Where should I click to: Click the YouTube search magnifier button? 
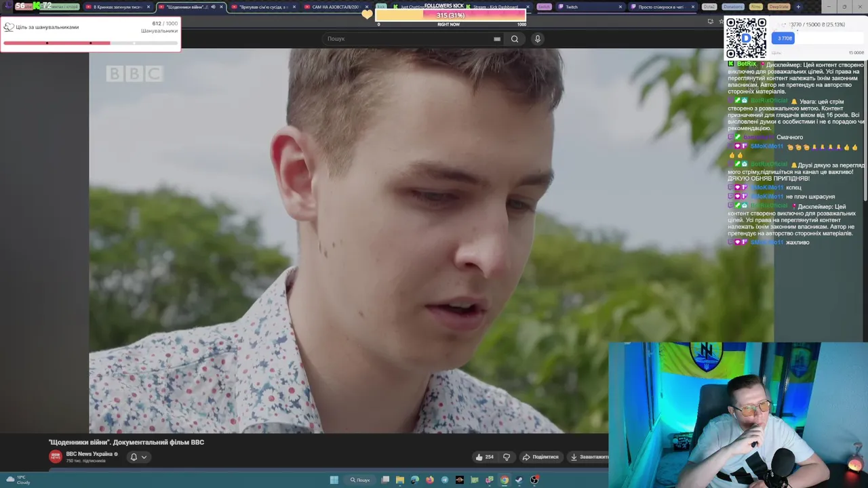tap(515, 39)
